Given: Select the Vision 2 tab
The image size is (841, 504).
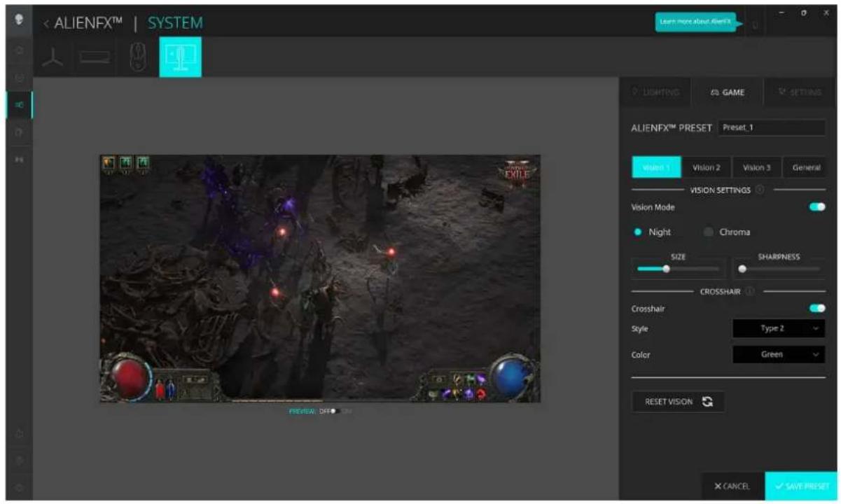Looking at the screenshot, I should coord(707,167).
